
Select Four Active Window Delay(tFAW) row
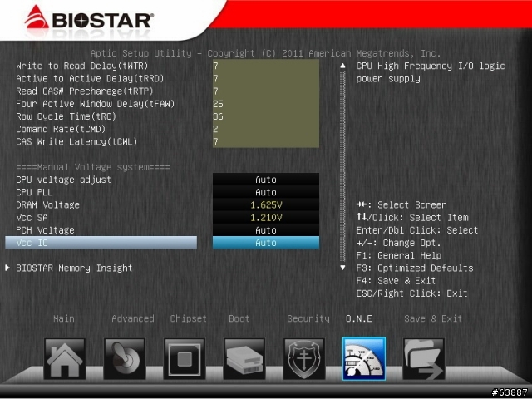tap(95, 104)
